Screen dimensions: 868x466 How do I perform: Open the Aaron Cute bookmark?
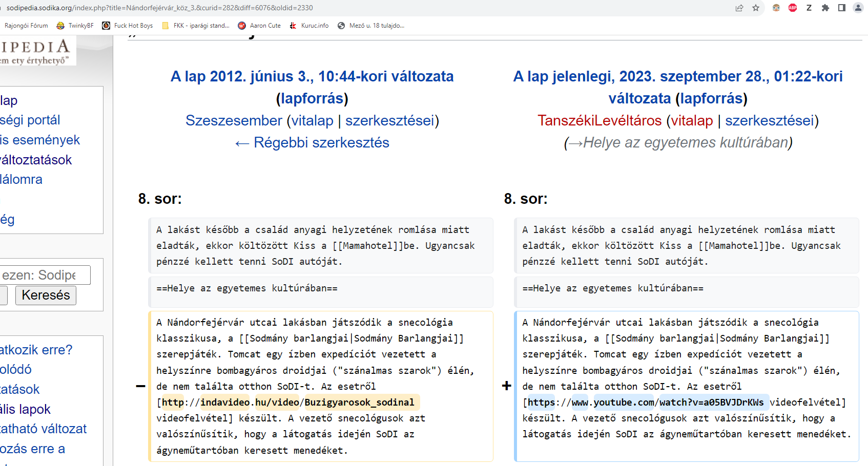pos(259,26)
